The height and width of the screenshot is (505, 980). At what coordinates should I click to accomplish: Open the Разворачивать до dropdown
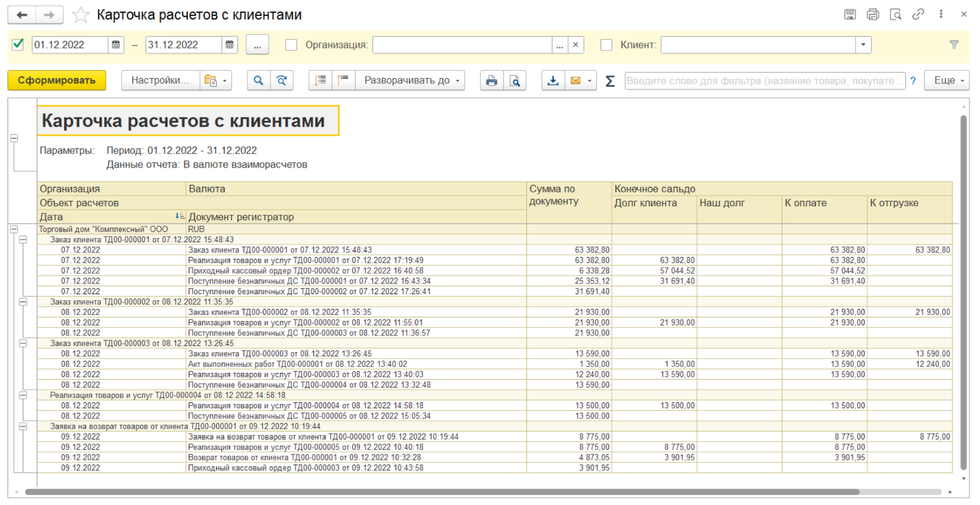click(x=410, y=81)
